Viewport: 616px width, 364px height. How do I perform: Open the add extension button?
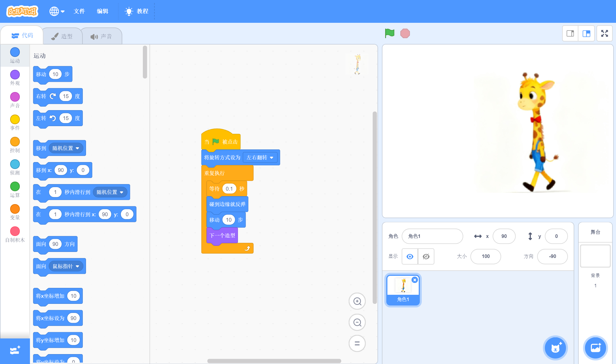click(15, 350)
